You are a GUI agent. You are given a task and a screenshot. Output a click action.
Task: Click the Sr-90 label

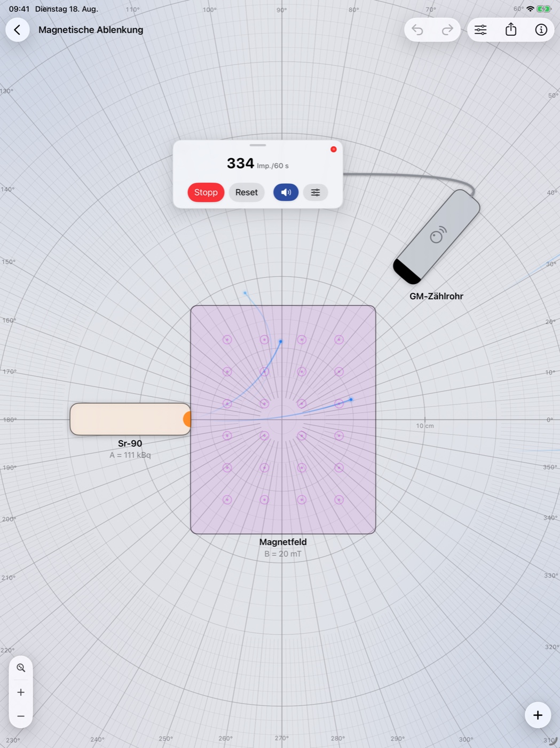click(130, 443)
